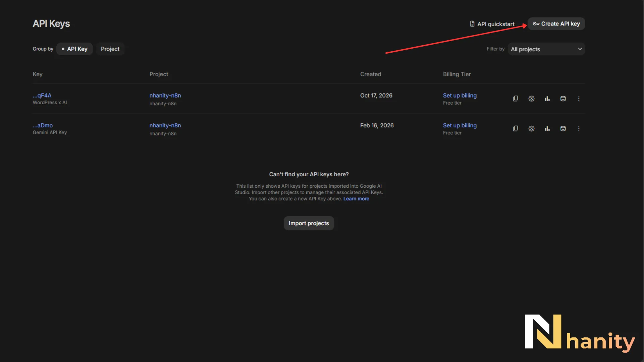Open nhanity-n8n project in WordPress x AI row
644x362 pixels.
click(x=165, y=96)
